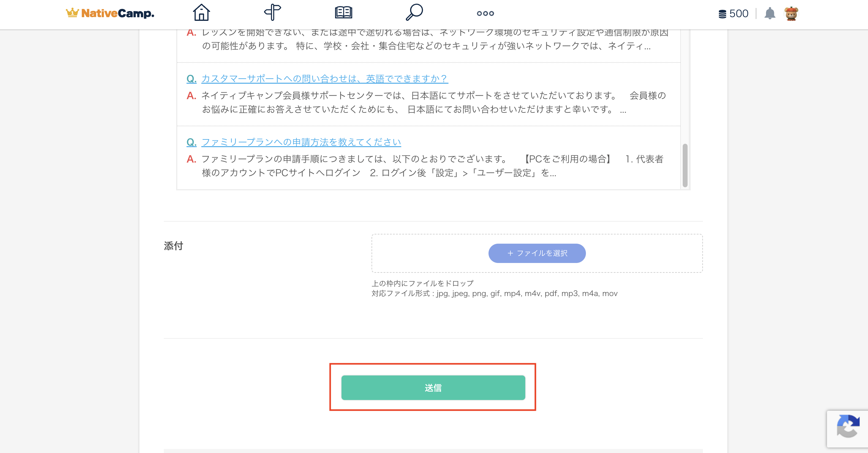The width and height of the screenshot is (868, 453).
Task: Click the signpost guide icon
Action: 272,13
